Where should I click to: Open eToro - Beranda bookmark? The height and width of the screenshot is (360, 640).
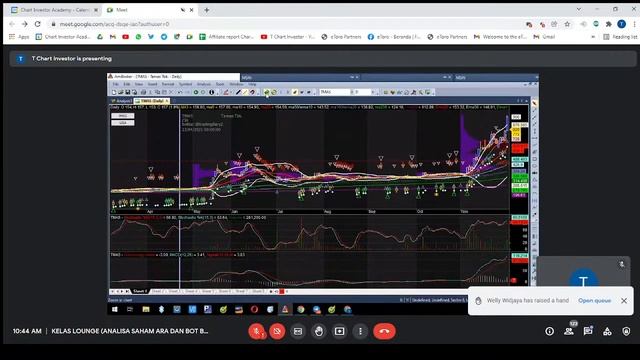[394, 37]
